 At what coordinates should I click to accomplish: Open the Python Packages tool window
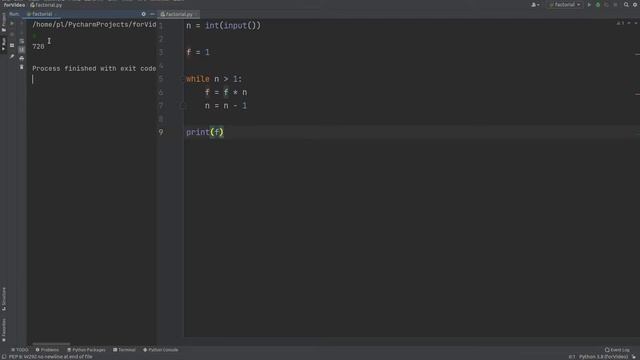click(x=86, y=350)
